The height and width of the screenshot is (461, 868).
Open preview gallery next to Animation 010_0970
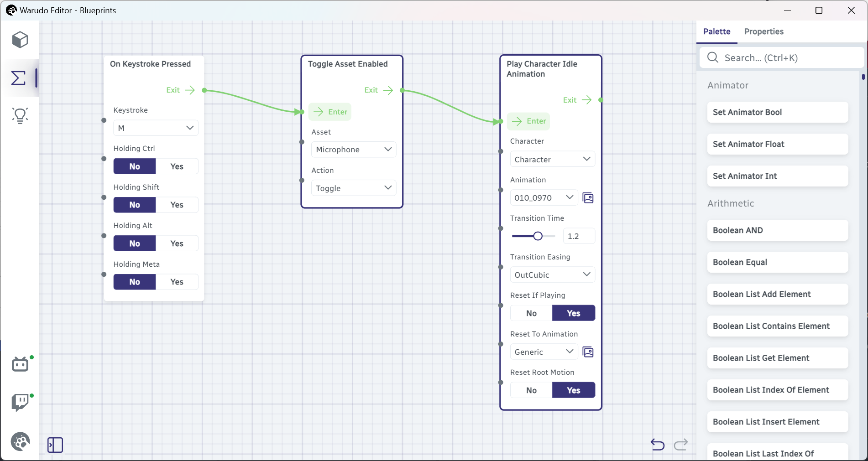click(x=588, y=198)
